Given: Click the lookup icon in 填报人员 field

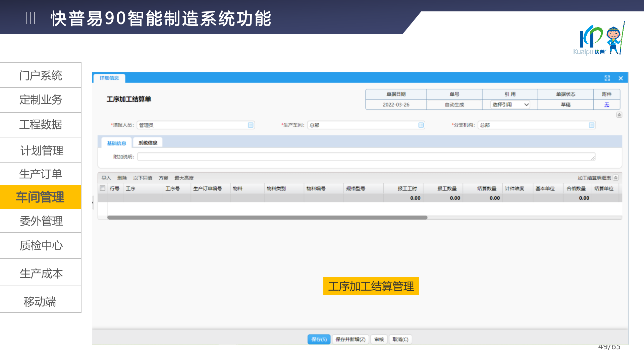Looking at the screenshot, I should [251, 125].
